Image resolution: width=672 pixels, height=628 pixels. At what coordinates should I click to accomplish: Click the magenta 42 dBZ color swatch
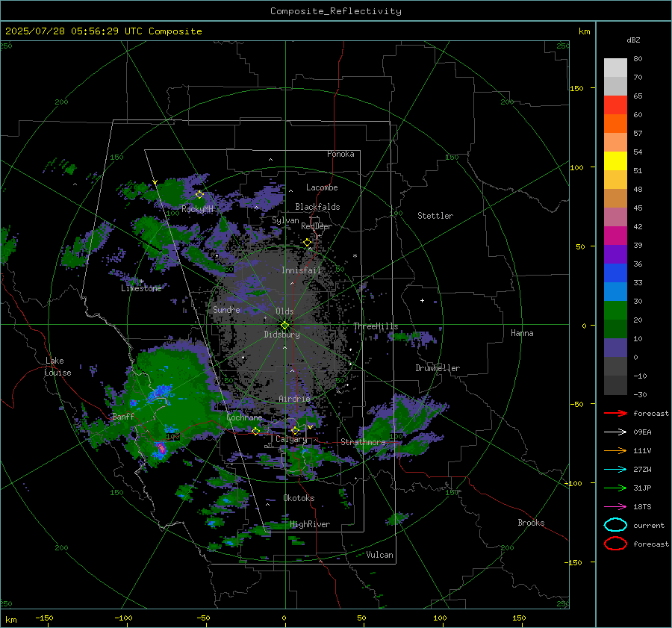tap(615, 235)
